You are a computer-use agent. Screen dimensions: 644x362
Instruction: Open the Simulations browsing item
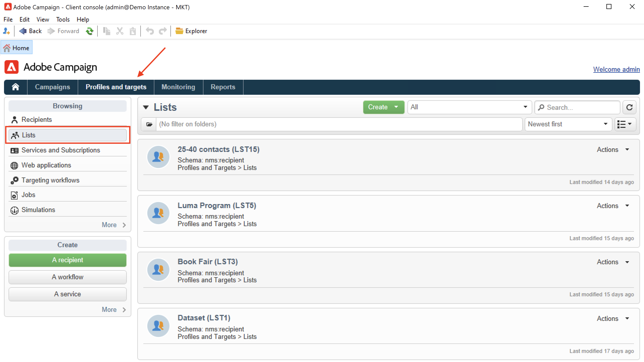(x=38, y=210)
